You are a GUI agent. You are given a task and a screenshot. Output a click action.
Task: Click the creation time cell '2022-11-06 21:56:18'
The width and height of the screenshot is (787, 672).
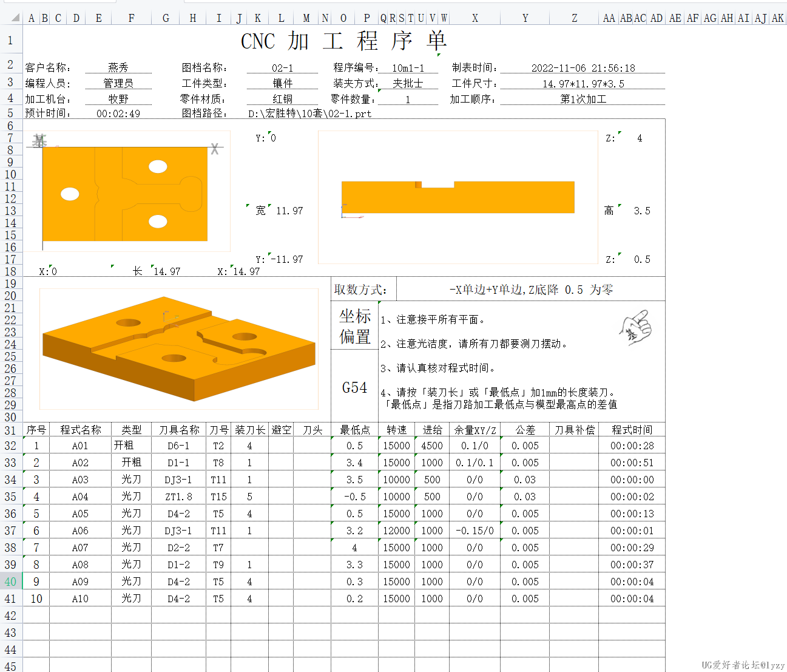(x=583, y=68)
